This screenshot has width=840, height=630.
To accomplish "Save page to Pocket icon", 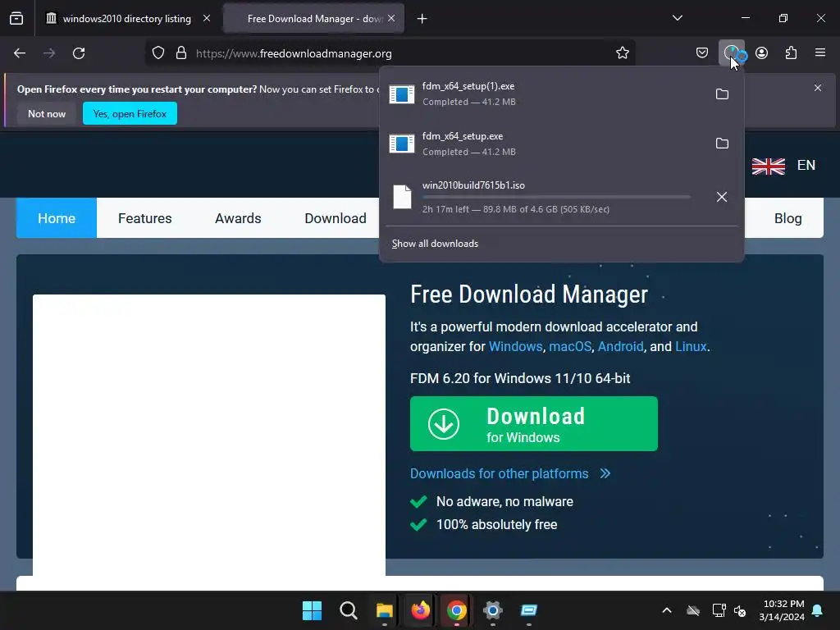I will point(702,53).
